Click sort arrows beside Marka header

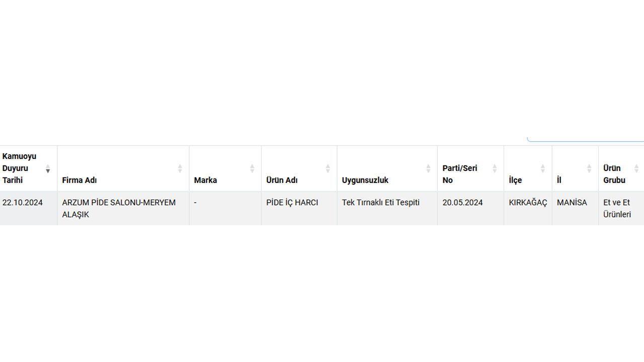[x=252, y=168]
